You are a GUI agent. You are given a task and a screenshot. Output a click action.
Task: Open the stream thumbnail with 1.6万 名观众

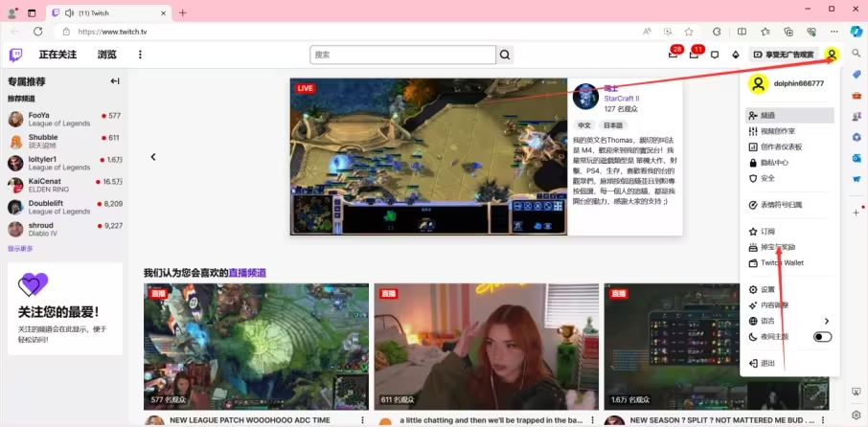tap(717, 347)
